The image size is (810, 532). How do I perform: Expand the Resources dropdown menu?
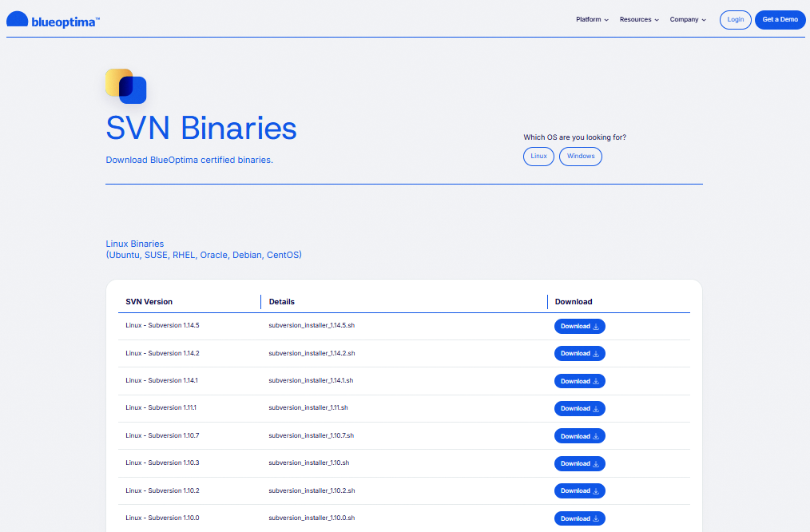(639, 20)
